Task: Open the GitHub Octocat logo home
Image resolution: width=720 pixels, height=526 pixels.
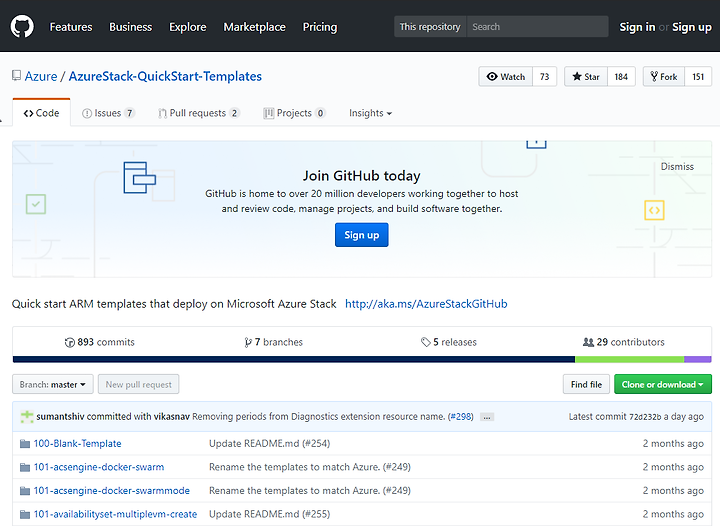Action: (22, 27)
